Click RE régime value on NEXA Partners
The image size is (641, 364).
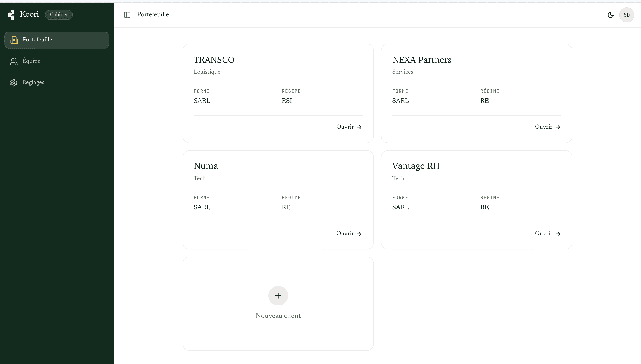click(x=485, y=101)
